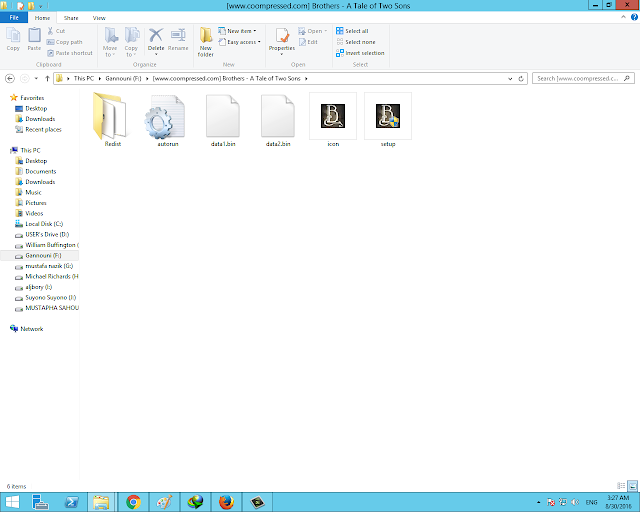Open Recent places in Favorites
The height and width of the screenshot is (512, 640).
(38, 129)
